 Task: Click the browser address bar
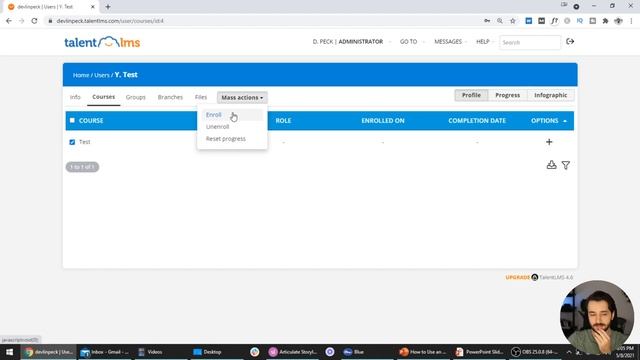(261, 21)
